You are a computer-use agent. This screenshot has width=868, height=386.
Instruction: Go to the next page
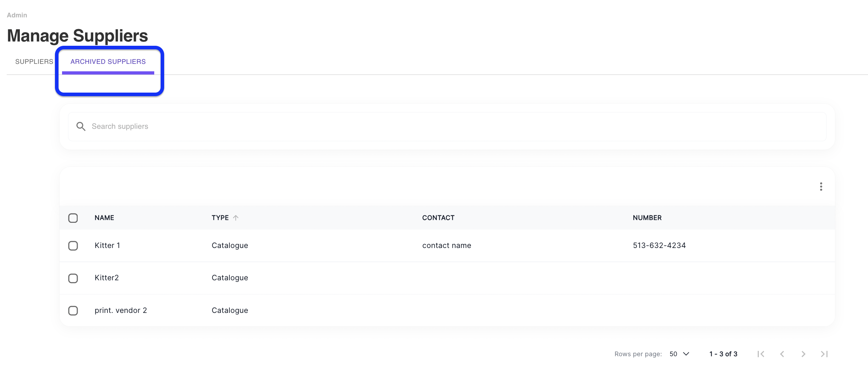tap(803, 354)
